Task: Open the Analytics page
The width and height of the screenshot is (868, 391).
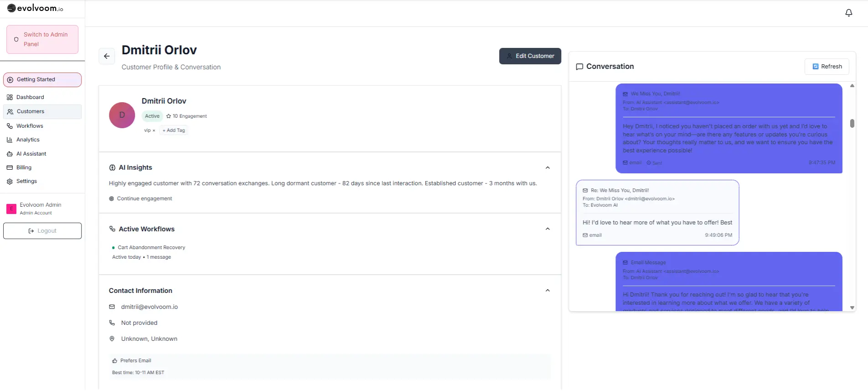Action: pyautogui.click(x=42, y=140)
